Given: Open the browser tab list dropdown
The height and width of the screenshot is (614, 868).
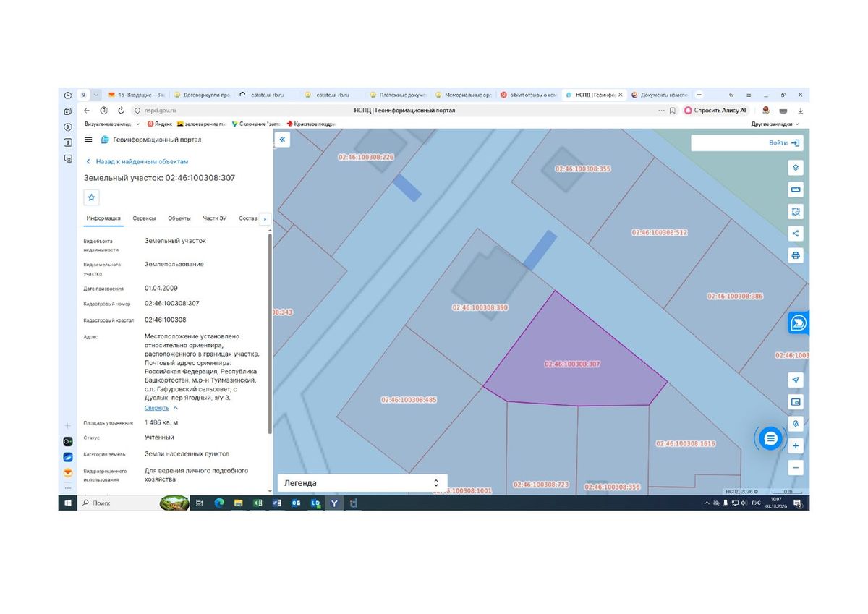Looking at the screenshot, I should tap(96, 95).
